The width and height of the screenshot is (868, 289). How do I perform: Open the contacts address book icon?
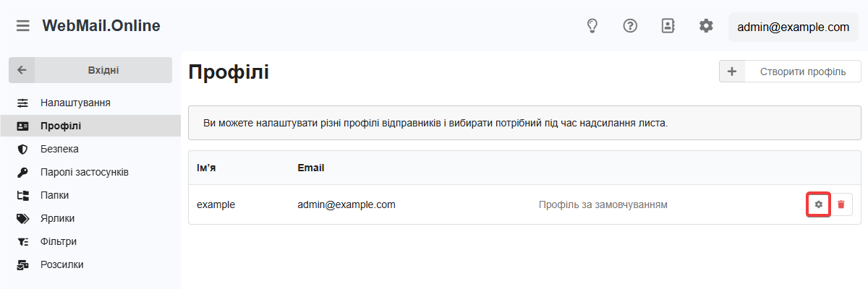(x=668, y=26)
